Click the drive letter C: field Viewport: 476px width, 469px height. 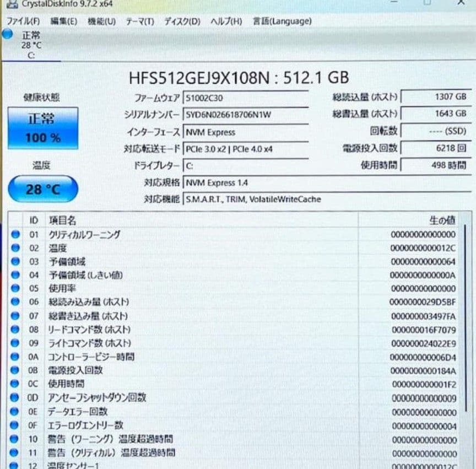[246, 166]
